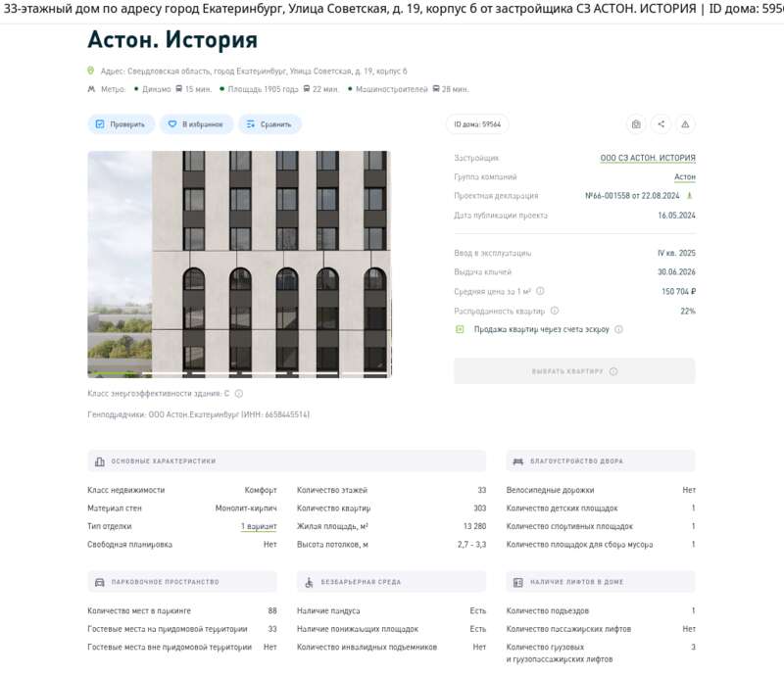The width and height of the screenshot is (784, 677).
Task: Download the project declaration via the download icon
Action: [690, 195]
